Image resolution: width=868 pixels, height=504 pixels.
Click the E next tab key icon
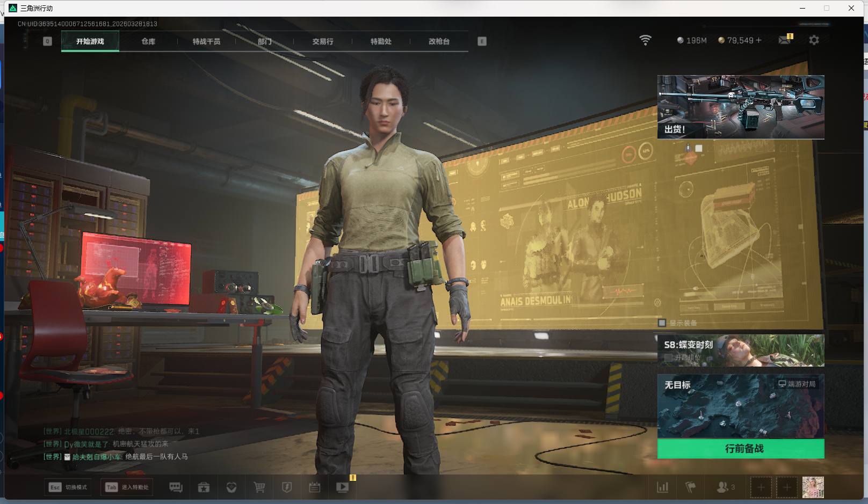click(482, 41)
